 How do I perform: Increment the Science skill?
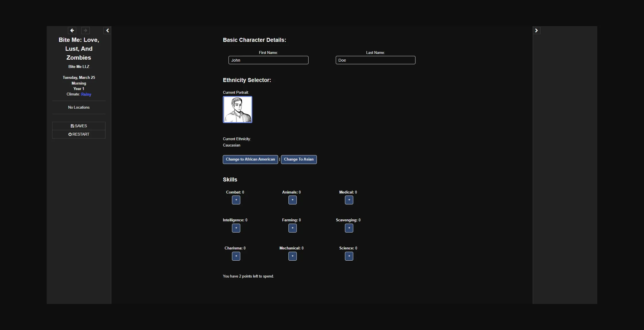(349, 256)
